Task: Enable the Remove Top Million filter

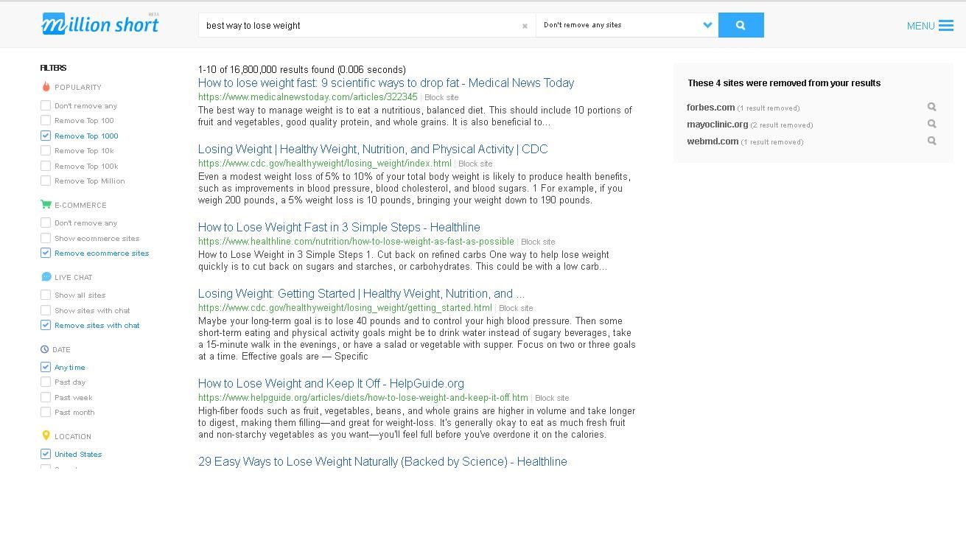Action: [46, 181]
